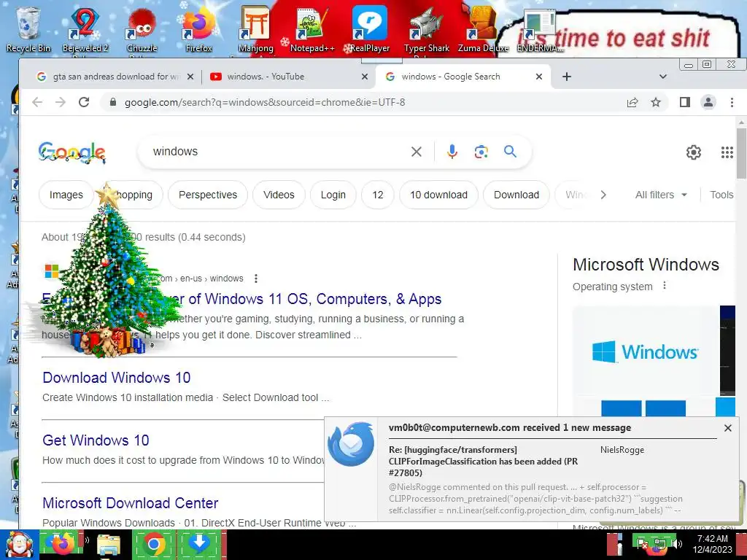Screen dimensions: 747x560
Task: Reload the Google search page
Action: pyautogui.click(x=84, y=102)
